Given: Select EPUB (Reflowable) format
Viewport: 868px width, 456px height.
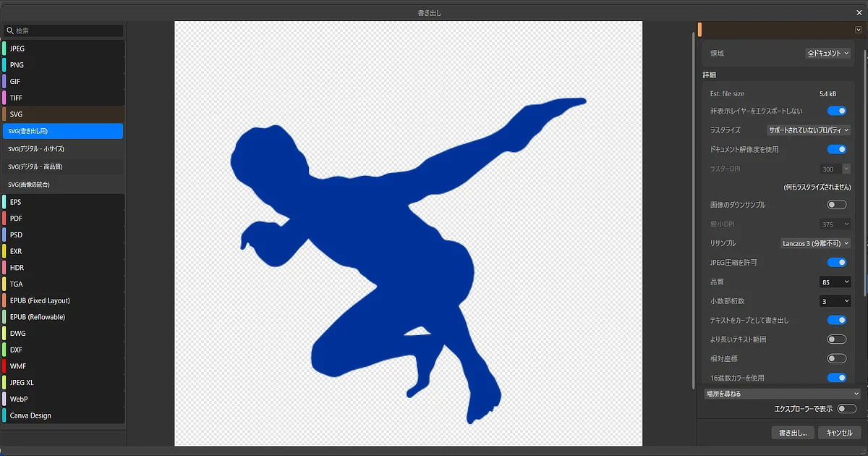Looking at the screenshot, I should click(63, 317).
